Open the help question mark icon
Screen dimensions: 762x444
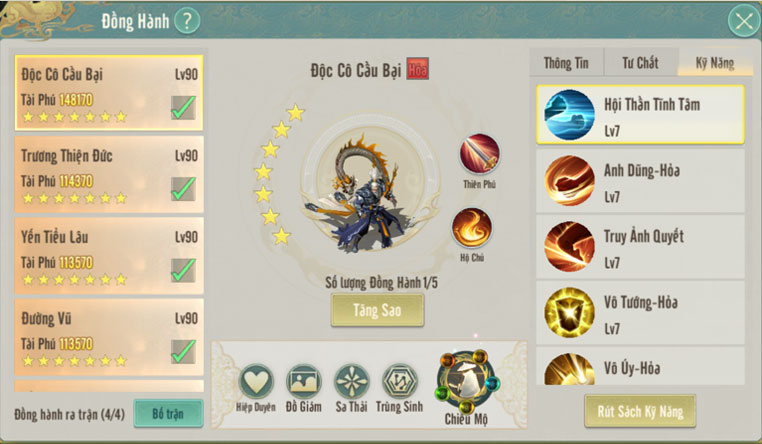[x=187, y=21]
